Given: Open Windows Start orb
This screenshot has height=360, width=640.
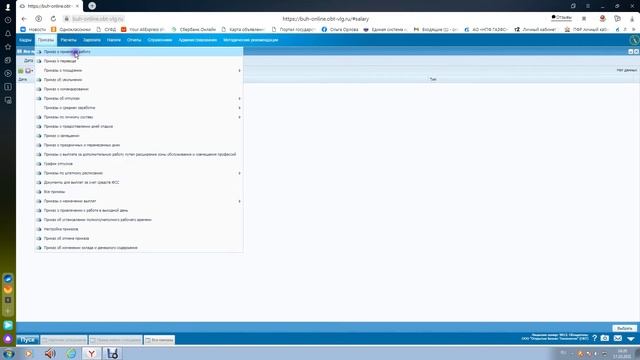Looking at the screenshot, I should tap(8, 353).
